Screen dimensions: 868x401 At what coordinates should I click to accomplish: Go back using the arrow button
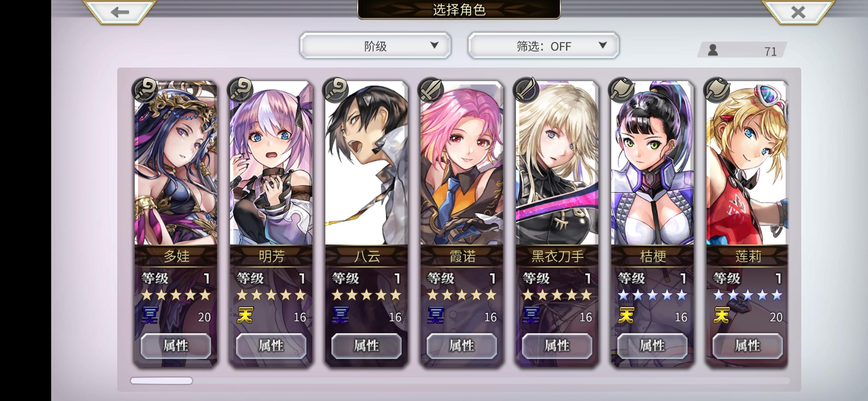tap(119, 12)
